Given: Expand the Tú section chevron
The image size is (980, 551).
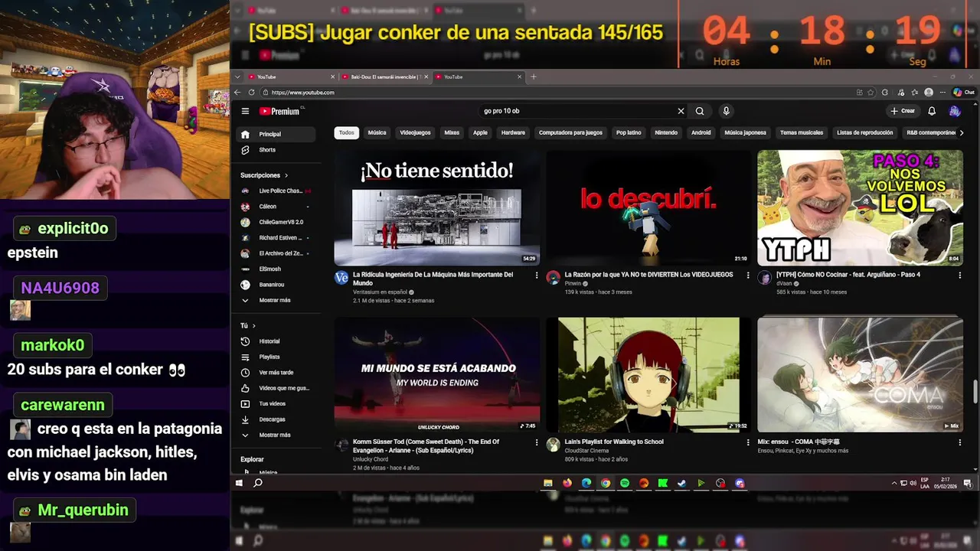Looking at the screenshot, I should pos(253,326).
